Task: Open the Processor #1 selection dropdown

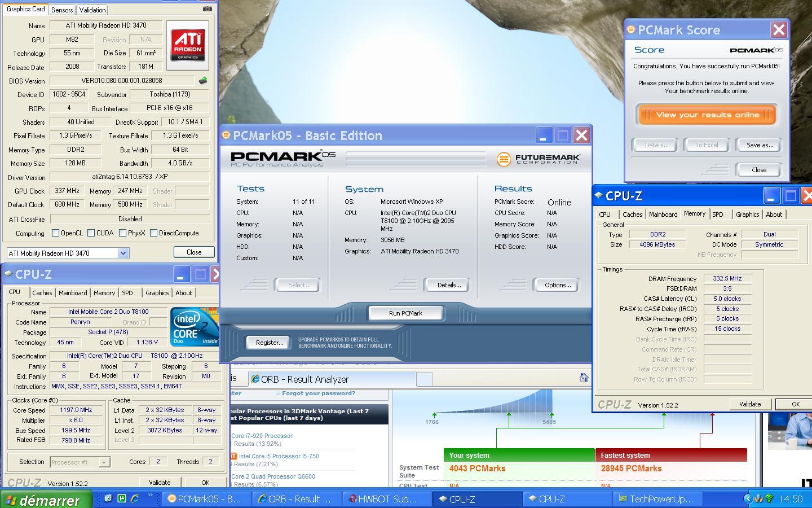Action: click(104, 462)
